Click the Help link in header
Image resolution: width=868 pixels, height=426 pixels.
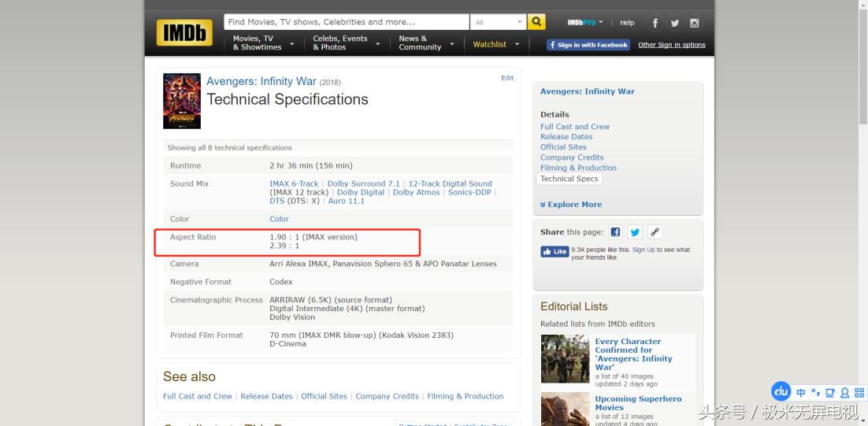click(x=627, y=23)
